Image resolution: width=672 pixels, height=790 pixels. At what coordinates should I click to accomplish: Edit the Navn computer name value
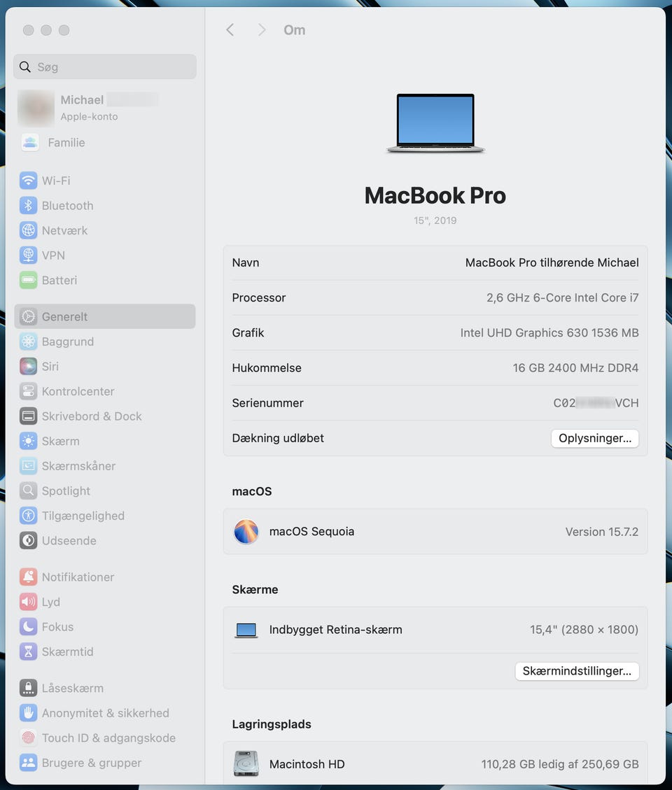click(552, 262)
